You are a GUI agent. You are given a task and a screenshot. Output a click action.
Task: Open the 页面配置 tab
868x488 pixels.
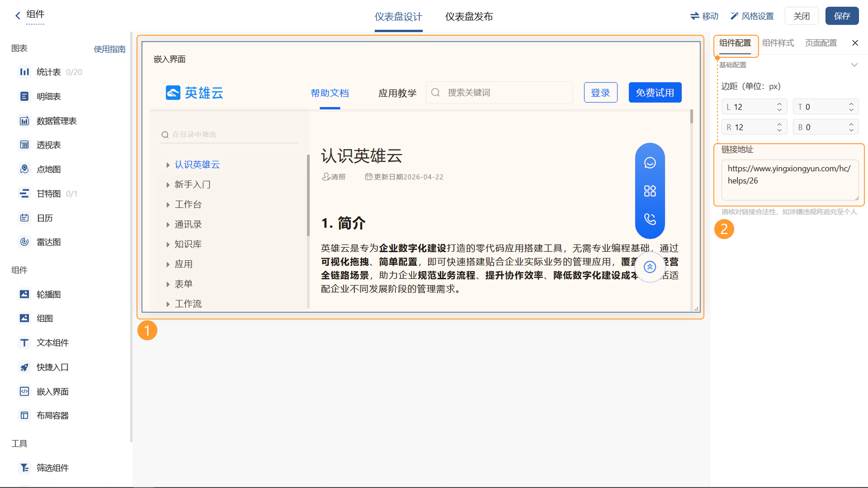tap(821, 43)
